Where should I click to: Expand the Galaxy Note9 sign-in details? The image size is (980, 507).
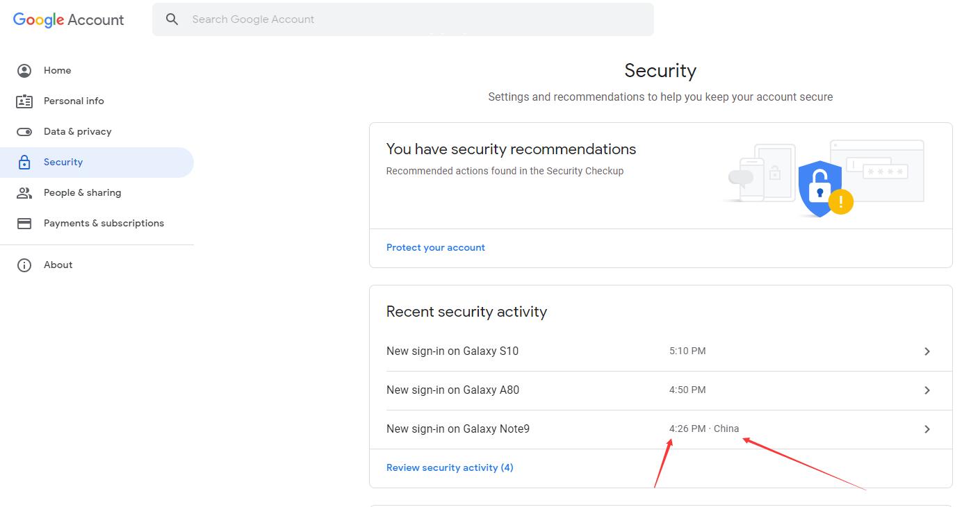tap(926, 429)
